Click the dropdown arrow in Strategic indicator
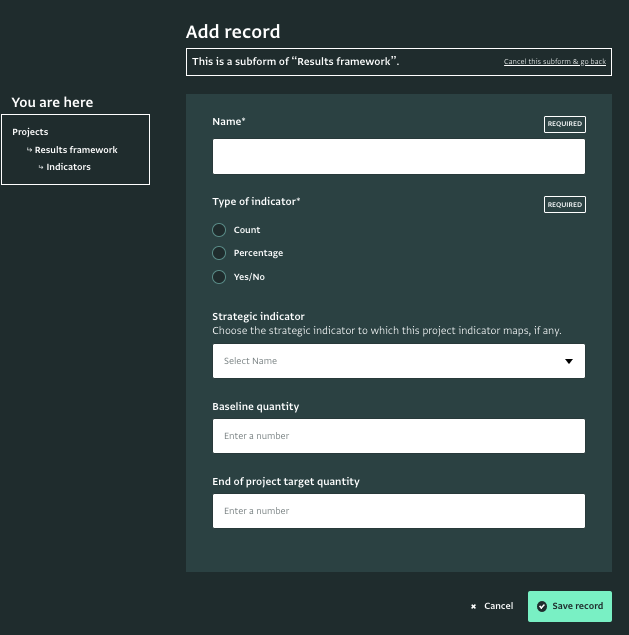 (x=569, y=361)
